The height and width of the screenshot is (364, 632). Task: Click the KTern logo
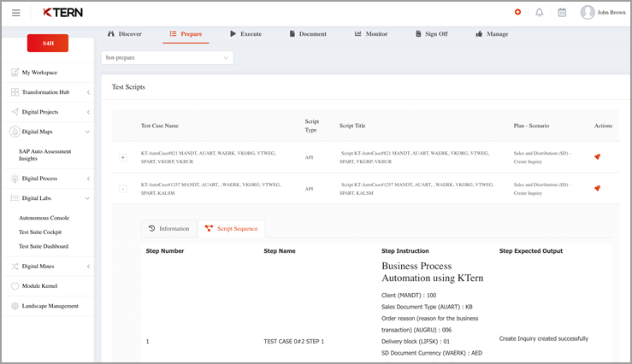pos(63,13)
